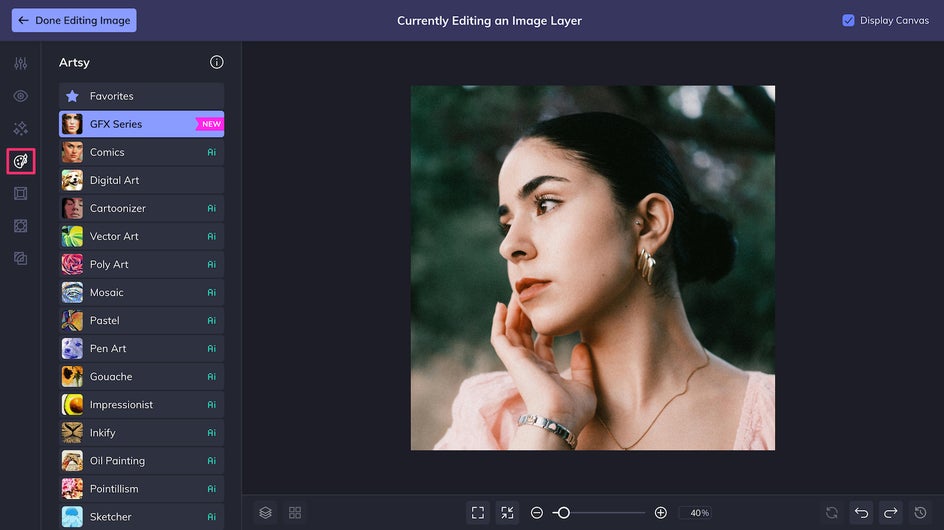Toggle the Display Canvas checkbox
Viewport: 944px width, 530px height.
[x=848, y=20]
